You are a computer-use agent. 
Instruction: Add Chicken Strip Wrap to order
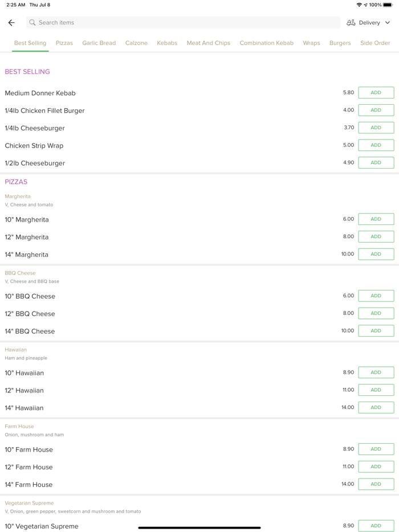[x=376, y=145]
